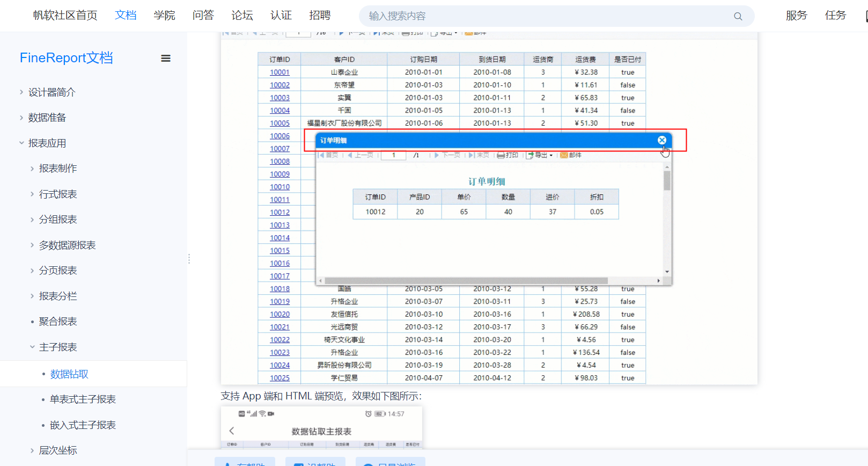Collapse the 主子报表 chevron
This screenshot has width=868, height=466.
(x=32, y=347)
